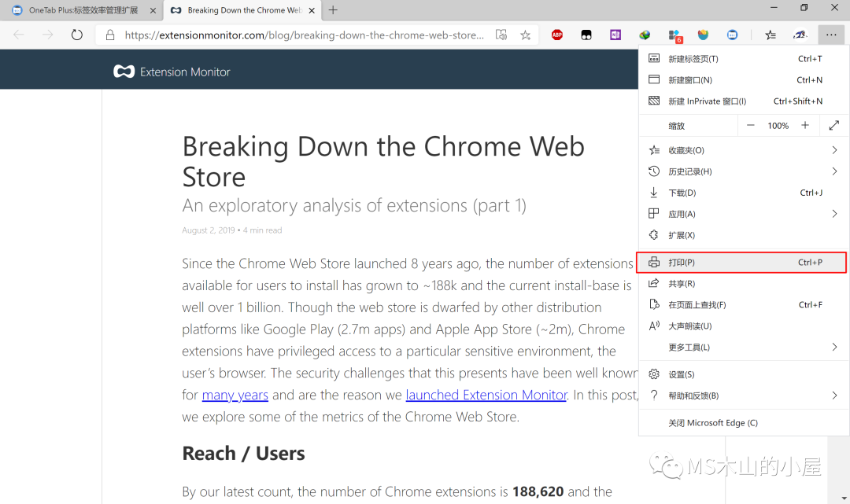This screenshot has height=504, width=850.
Task: Expand the 收藏夹(O) submenu
Action: click(x=744, y=150)
